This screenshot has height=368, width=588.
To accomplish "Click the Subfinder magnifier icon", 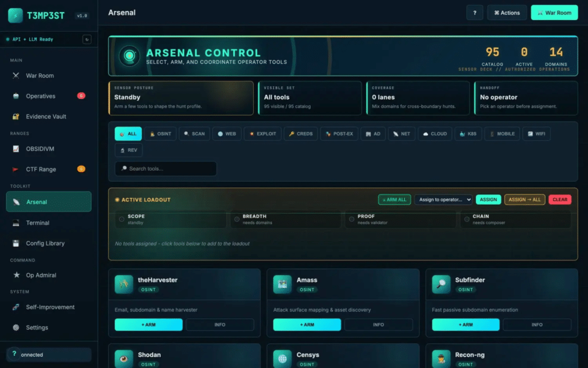I will [441, 284].
